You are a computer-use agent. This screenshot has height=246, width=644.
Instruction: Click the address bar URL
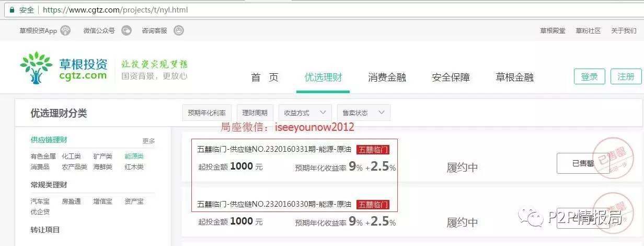pos(115,10)
